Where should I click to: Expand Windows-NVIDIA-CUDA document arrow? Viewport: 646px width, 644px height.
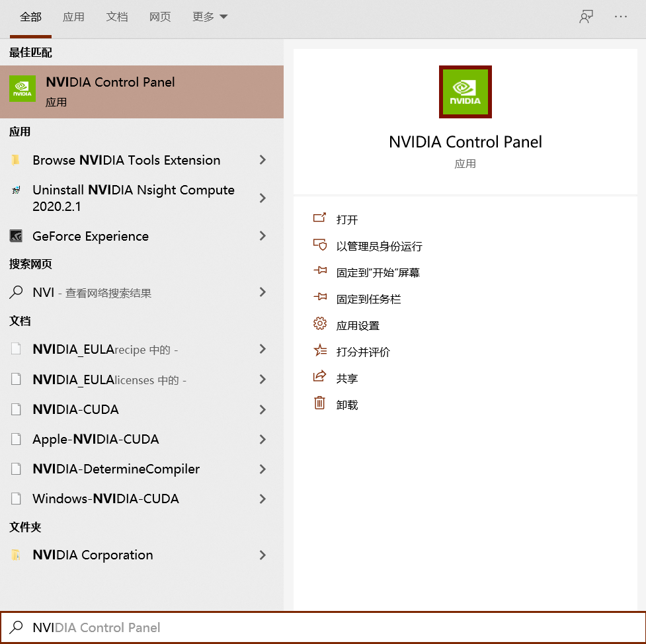[262, 499]
